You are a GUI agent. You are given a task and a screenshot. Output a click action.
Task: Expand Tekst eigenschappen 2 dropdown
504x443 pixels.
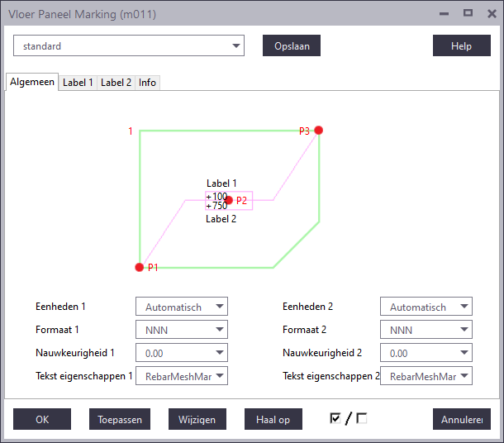pos(426,376)
